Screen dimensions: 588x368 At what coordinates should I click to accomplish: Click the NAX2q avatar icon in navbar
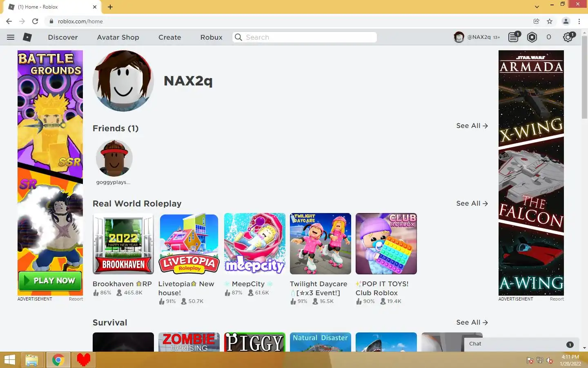coord(459,37)
